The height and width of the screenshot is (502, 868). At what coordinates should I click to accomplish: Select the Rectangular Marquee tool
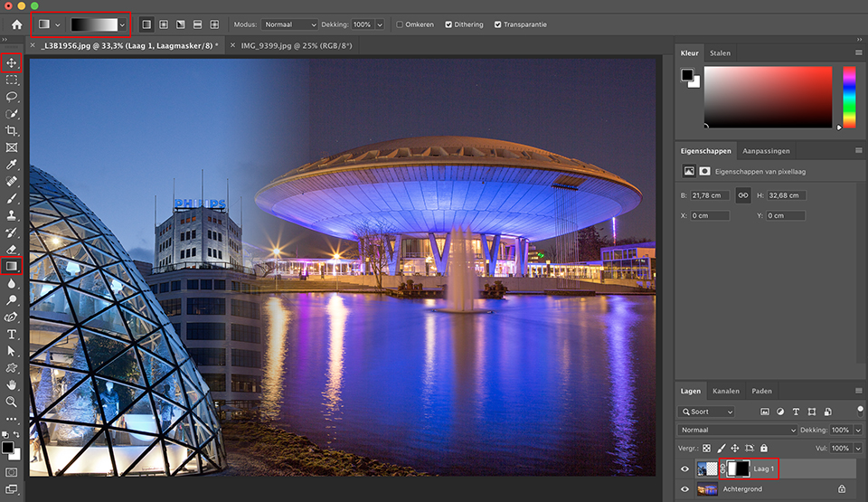coord(11,80)
